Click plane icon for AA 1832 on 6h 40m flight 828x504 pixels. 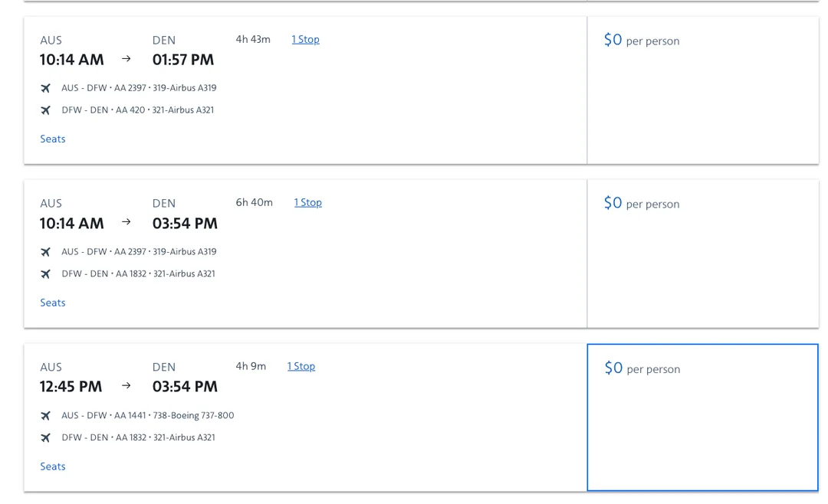point(45,274)
